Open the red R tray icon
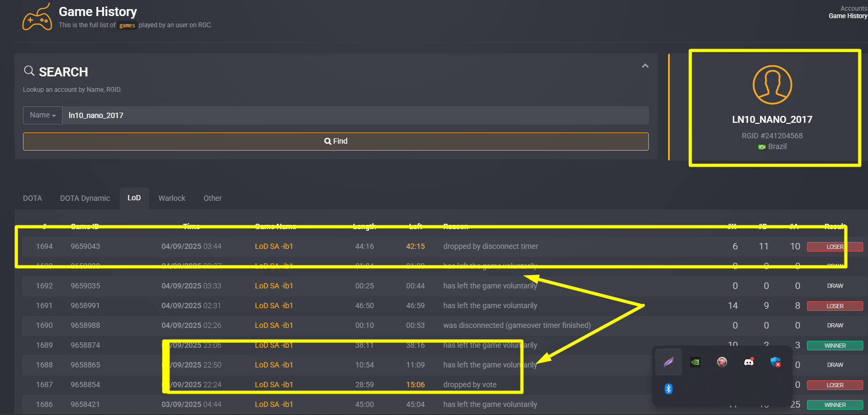The image size is (868, 415). point(722,362)
